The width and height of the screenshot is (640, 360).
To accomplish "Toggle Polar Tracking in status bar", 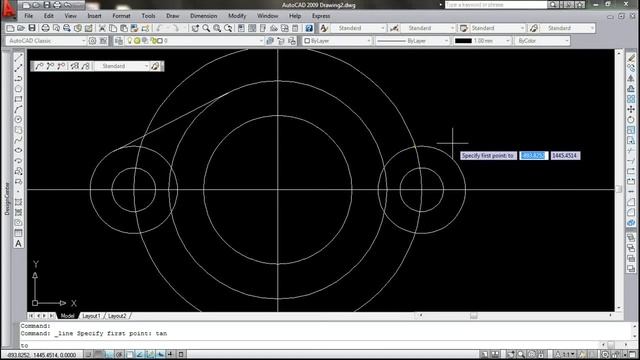I will tap(119, 354).
